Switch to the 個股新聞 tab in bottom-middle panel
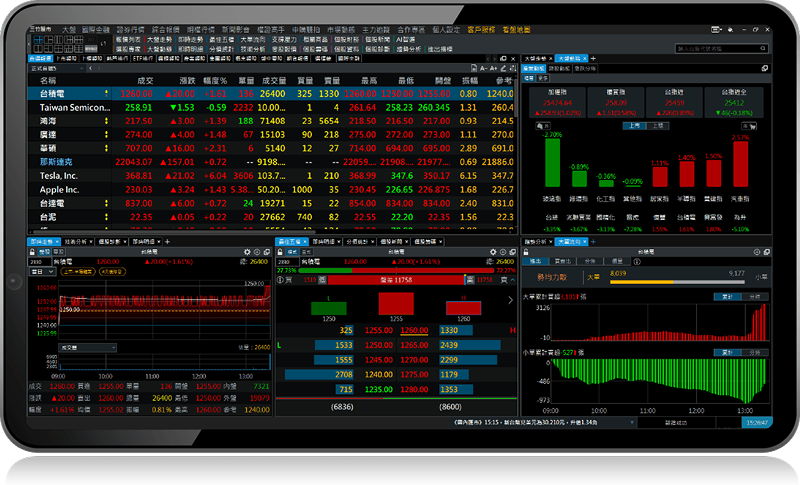 click(x=394, y=241)
